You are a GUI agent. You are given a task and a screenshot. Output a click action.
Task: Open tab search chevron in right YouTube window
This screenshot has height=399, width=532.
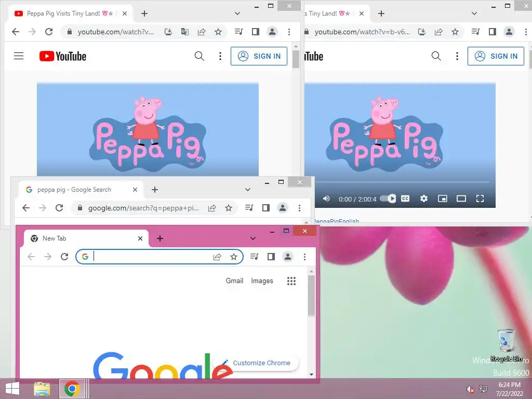[474, 14]
